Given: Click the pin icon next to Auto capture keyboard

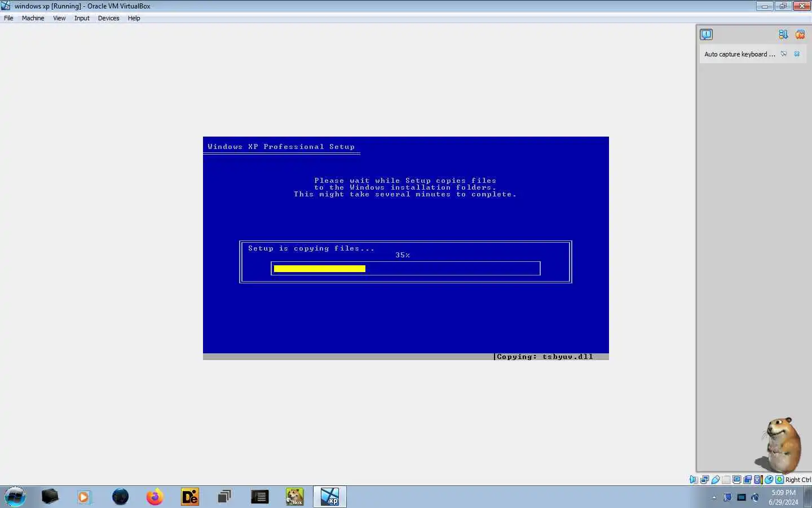Looking at the screenshot, I should 784,54.
